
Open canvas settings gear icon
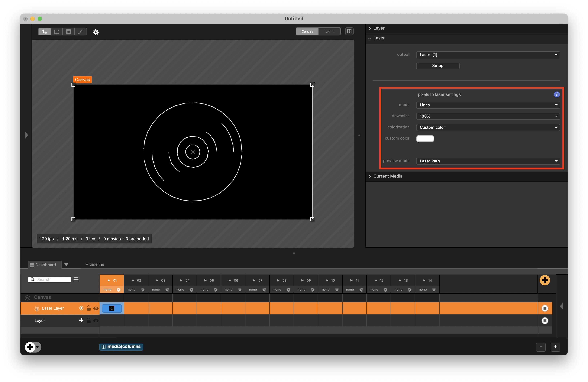tap(96, 32)
